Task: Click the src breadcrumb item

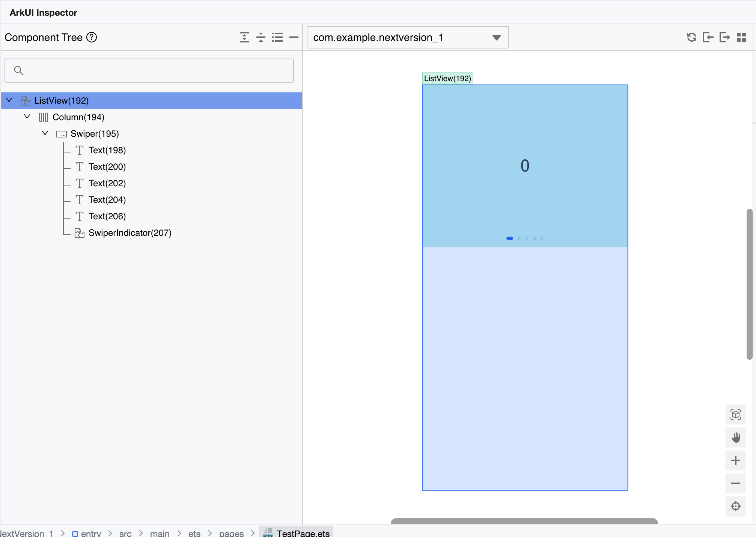Action: click(x=125, y=534)
